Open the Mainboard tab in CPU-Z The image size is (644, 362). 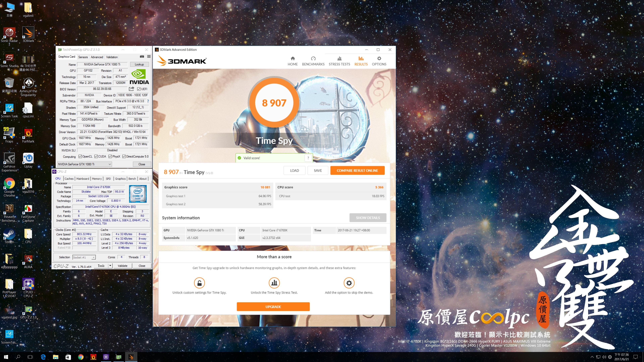pyautogui.click(x=83, y=179)
